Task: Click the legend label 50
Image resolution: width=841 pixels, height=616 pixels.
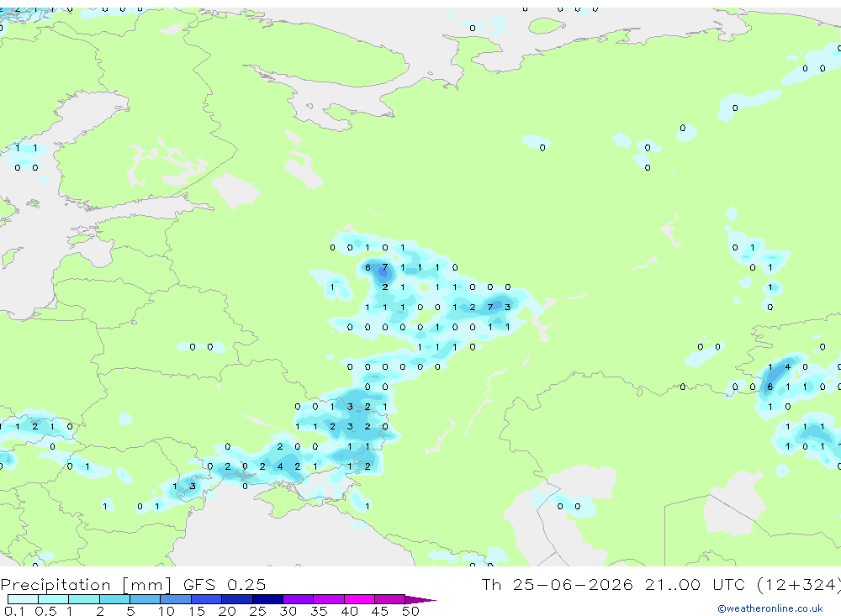Action: tap(410, 611)
